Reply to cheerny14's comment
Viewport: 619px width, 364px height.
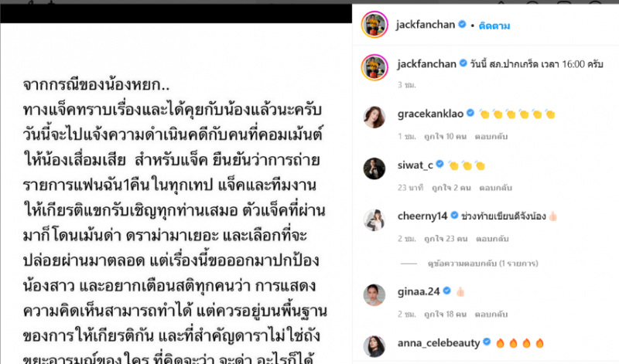click(x=492, y=239)
